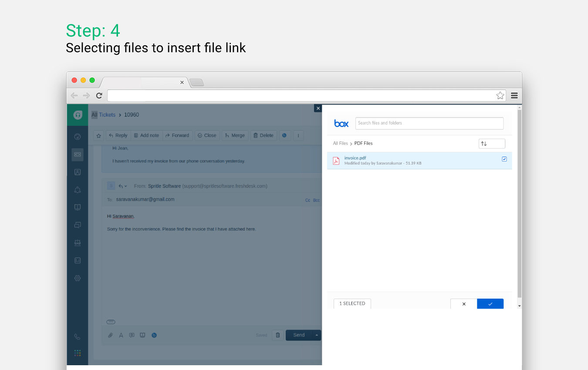Click the invoice.pdf PDF file icon
Viewport: 588px width, 370px height.
click(336, 161)
